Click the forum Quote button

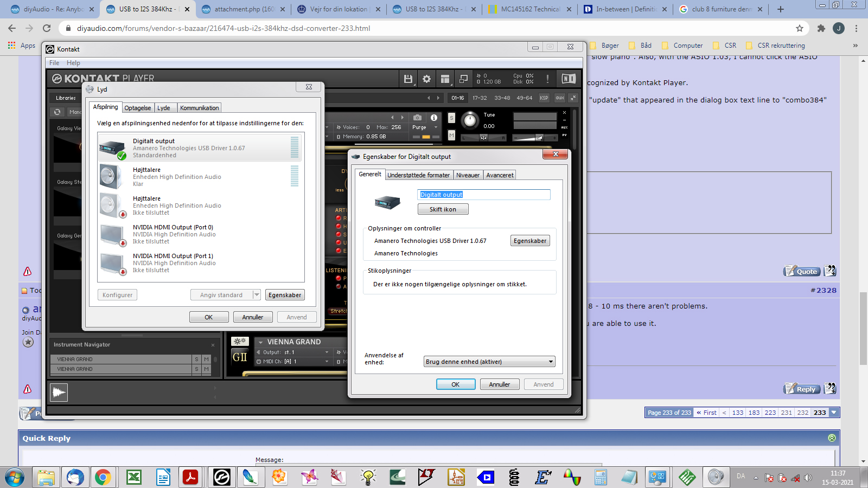click(x=802, y=271)
